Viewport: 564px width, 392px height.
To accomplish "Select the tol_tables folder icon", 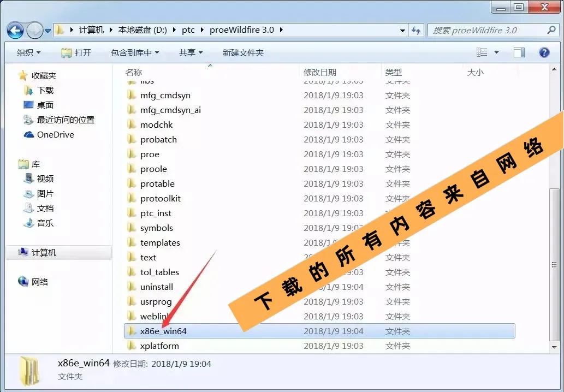I will tap(132, 272).
